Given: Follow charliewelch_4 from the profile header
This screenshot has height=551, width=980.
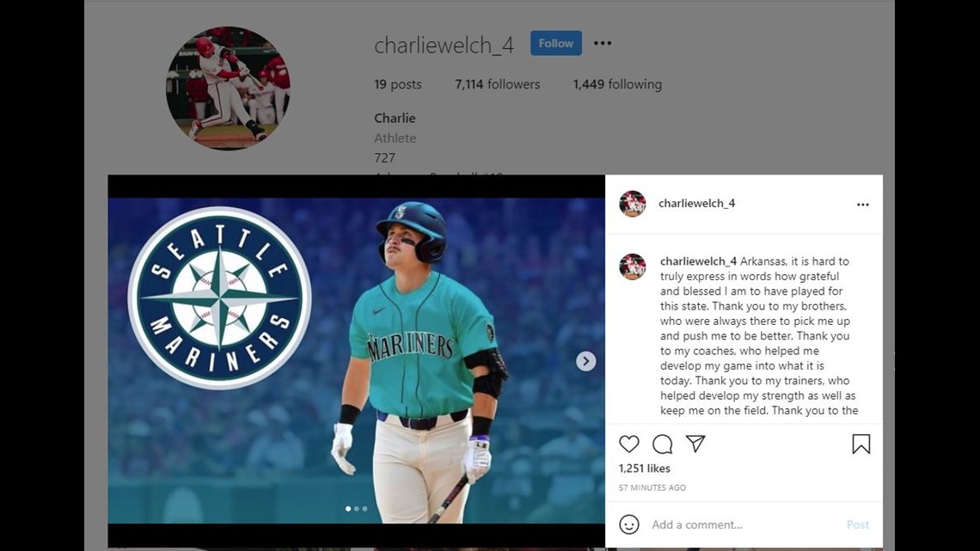Looking at the screenshot, I should [555, 43].
